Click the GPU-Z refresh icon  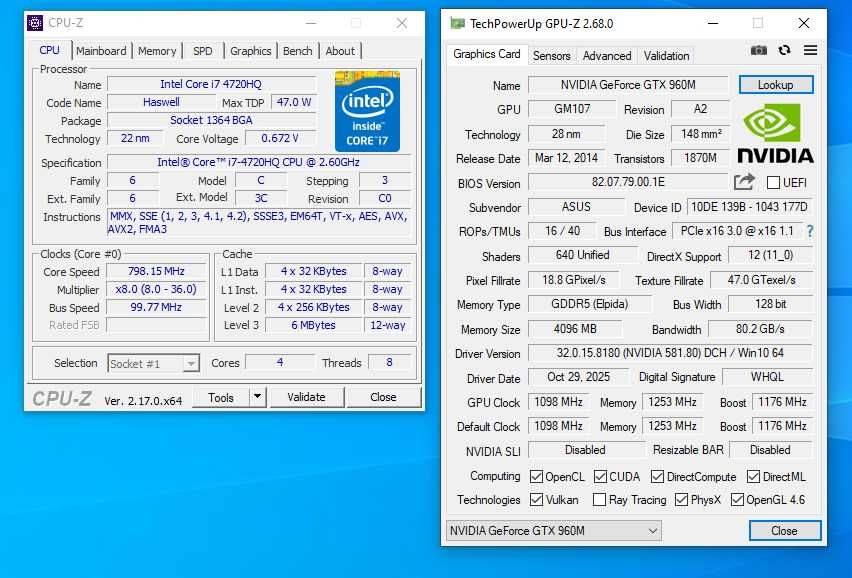click(x=784, y=51)
